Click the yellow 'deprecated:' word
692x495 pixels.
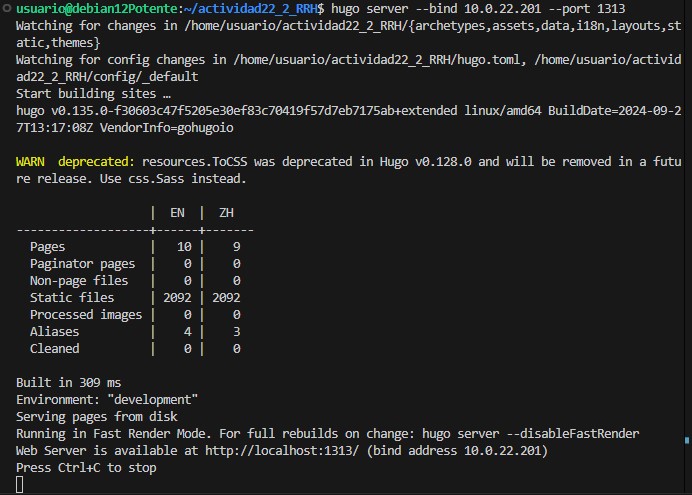pos(96,161)
